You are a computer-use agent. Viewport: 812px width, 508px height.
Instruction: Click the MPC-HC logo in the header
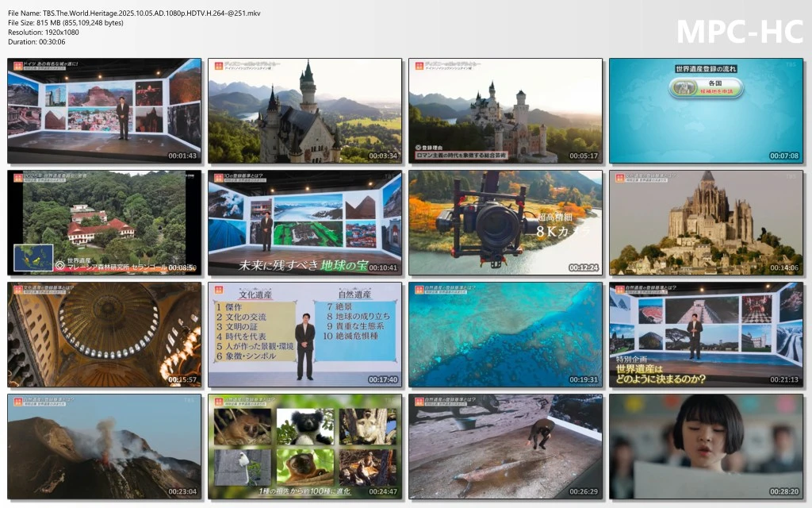coord(738,31)
